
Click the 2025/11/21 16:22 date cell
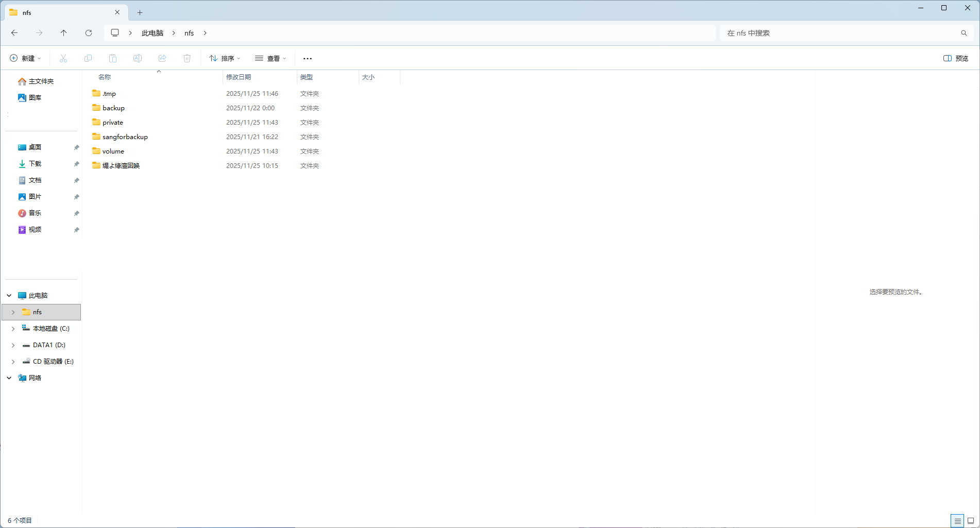click(252, 137)
